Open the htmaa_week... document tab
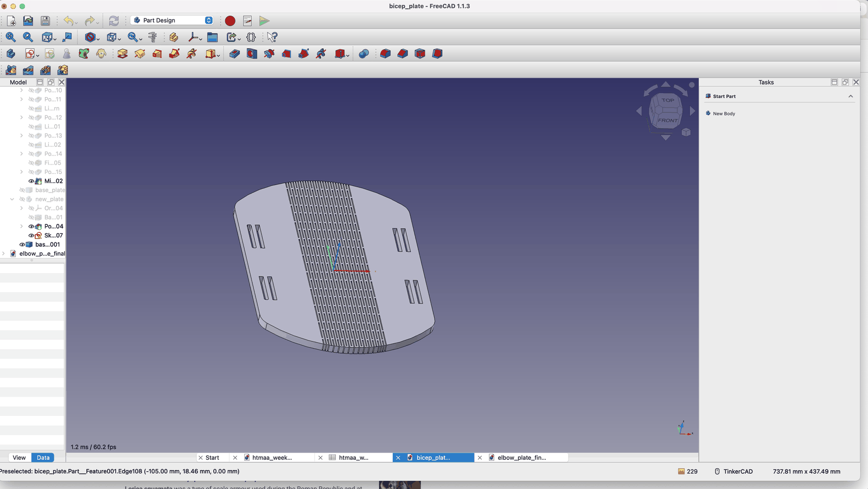This screenshot has height=489, width=868. pos(272,458)
